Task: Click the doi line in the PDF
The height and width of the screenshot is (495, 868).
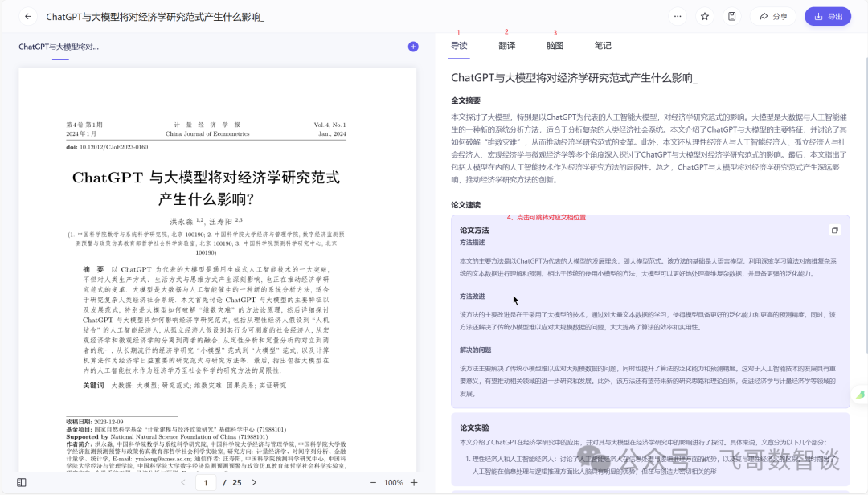Action: click(x=107, y=147)
